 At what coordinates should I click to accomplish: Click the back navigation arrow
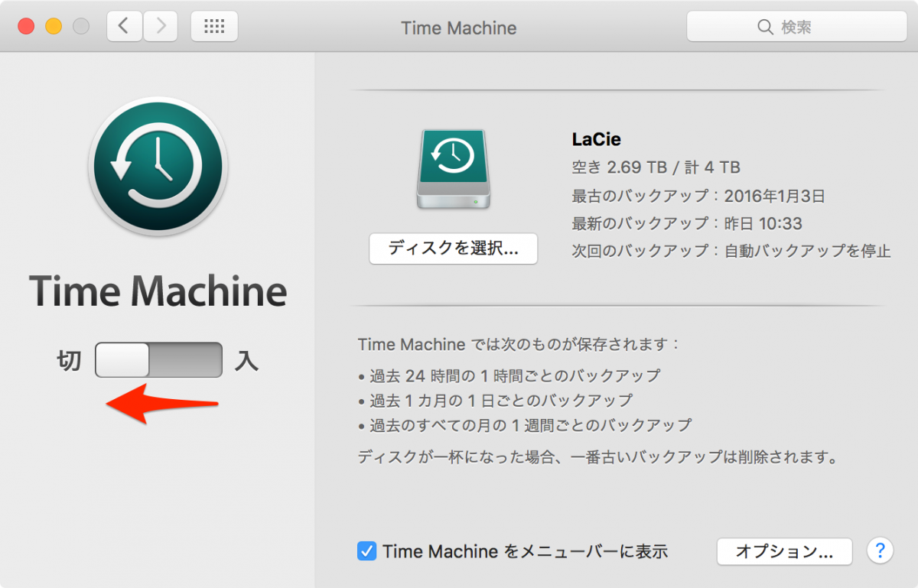124,26
